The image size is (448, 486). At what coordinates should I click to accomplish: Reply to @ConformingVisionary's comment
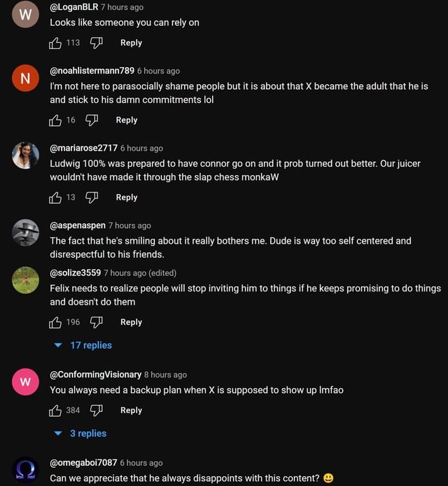tap(131, 410)
